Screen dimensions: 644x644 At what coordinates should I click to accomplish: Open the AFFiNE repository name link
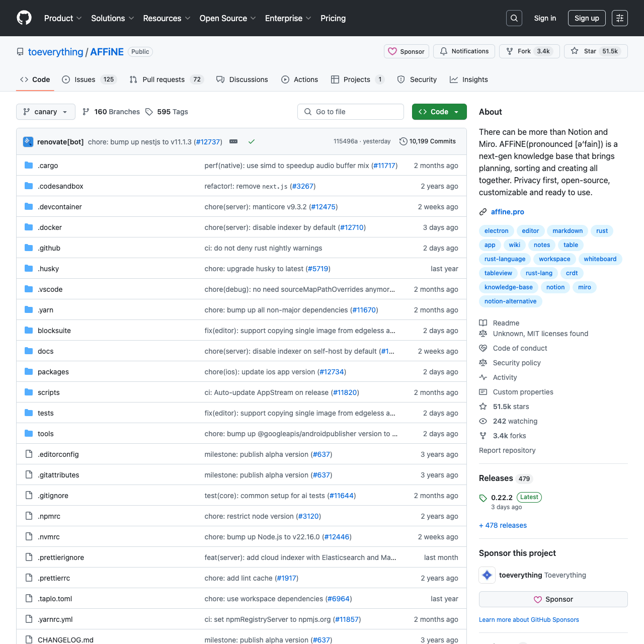pos(107,52)
